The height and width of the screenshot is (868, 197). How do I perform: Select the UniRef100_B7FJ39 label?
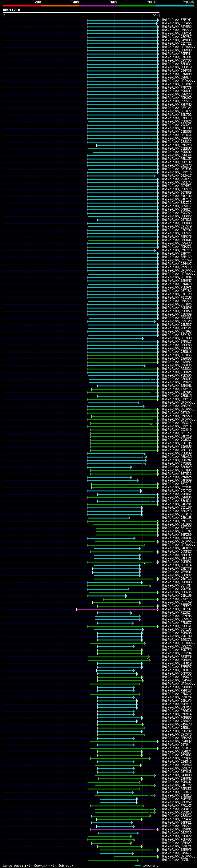176,128
